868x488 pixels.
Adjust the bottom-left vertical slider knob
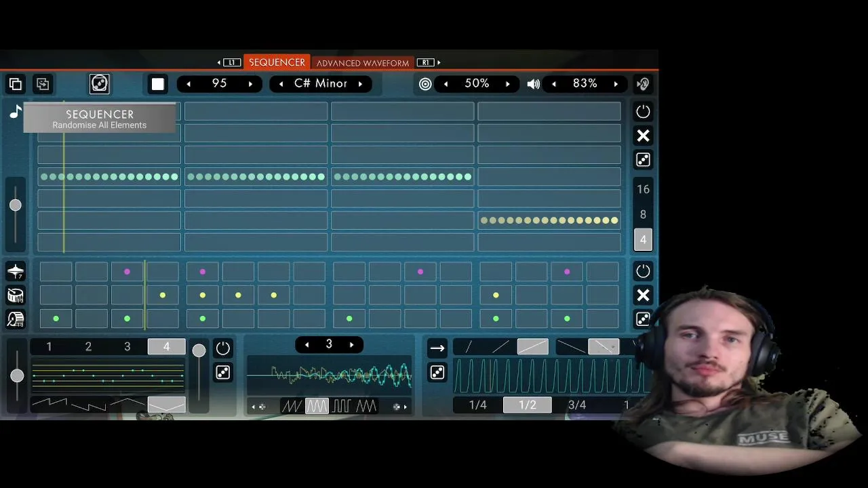17,375
